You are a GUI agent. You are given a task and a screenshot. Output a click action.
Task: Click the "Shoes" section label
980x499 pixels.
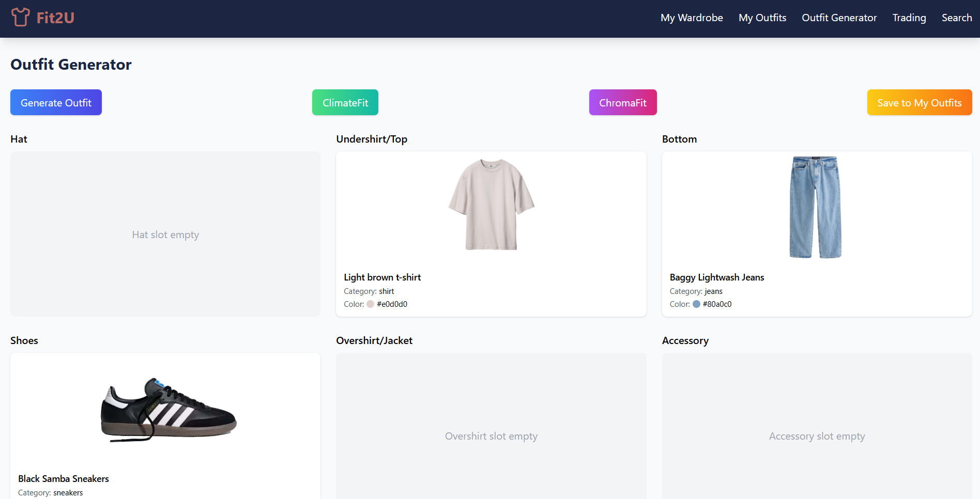[24, 340]
